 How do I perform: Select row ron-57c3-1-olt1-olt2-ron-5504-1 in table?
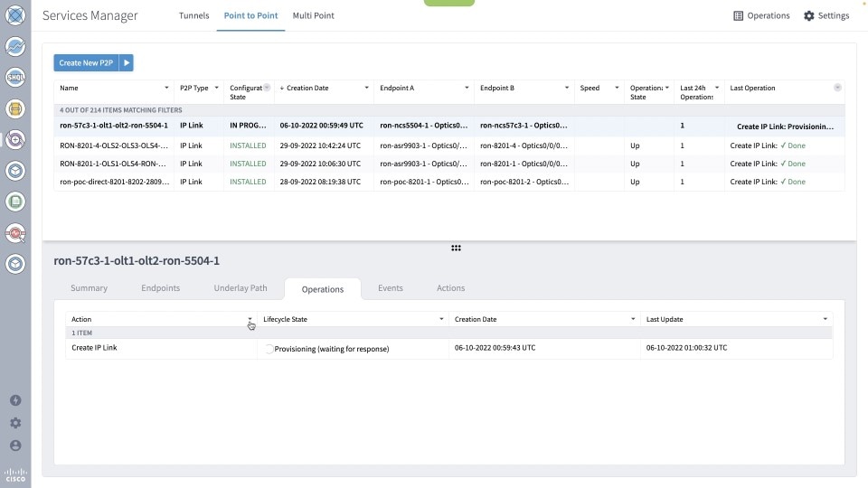pos(449,126)
